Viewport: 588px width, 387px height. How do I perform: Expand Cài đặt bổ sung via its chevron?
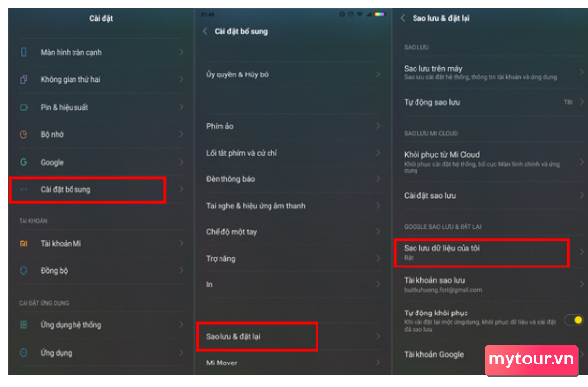pos(181,189)
